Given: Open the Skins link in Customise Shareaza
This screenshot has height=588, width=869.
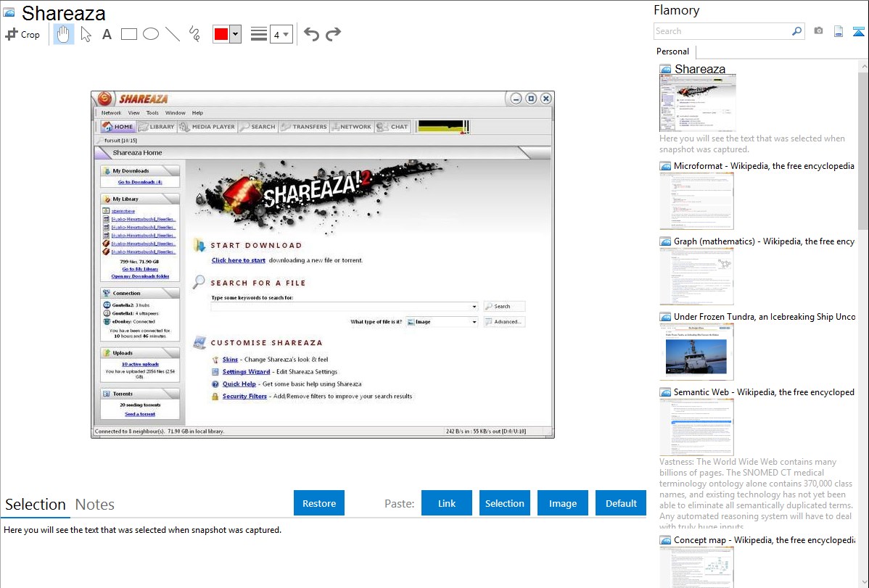Looking at the screenshot, I should click(x=230, y=360).
